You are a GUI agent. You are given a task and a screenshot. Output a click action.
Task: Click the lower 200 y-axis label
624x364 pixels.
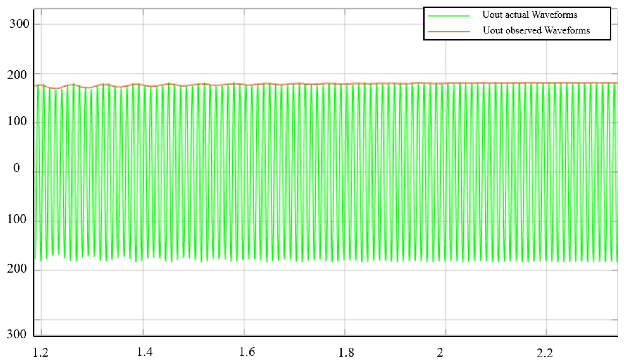(17, 269)
